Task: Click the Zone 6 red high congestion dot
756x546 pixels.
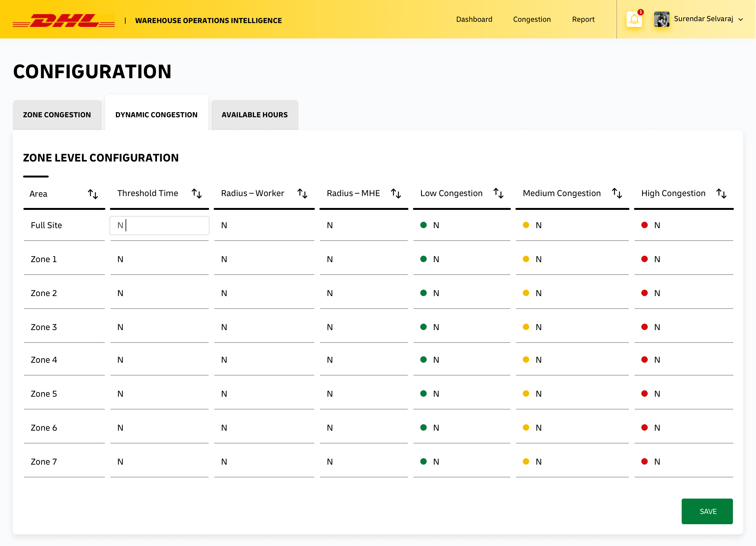Action: (645, 428)
